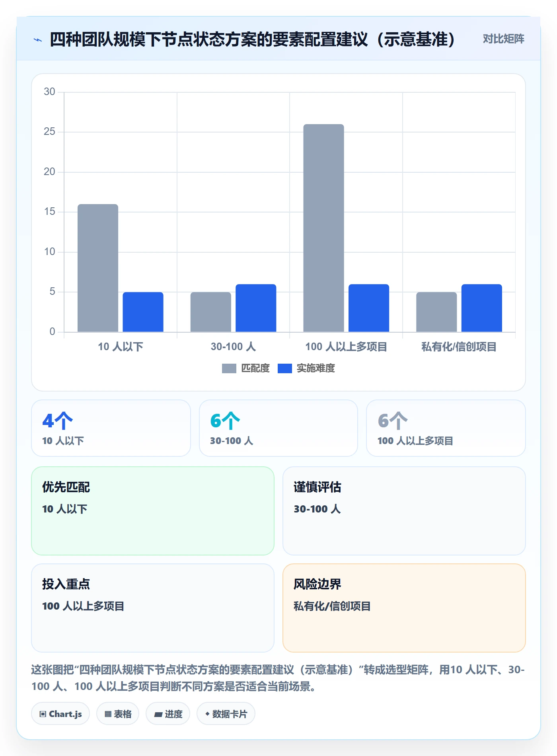Open the 6个 100 人以上多项目 stat card
This screenshot has height=756, width=557.
tap(446, 428)
